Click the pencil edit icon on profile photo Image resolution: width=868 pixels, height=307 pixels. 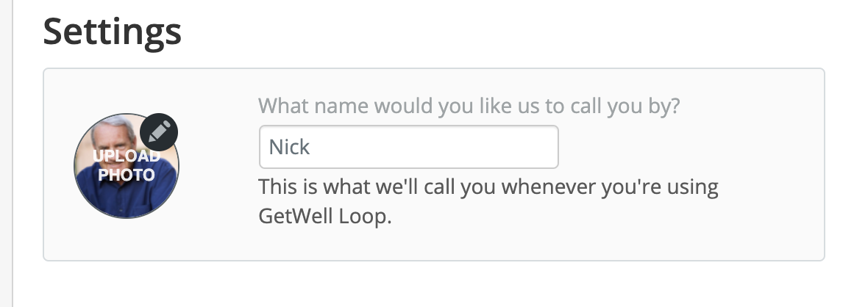click(159, 132)
